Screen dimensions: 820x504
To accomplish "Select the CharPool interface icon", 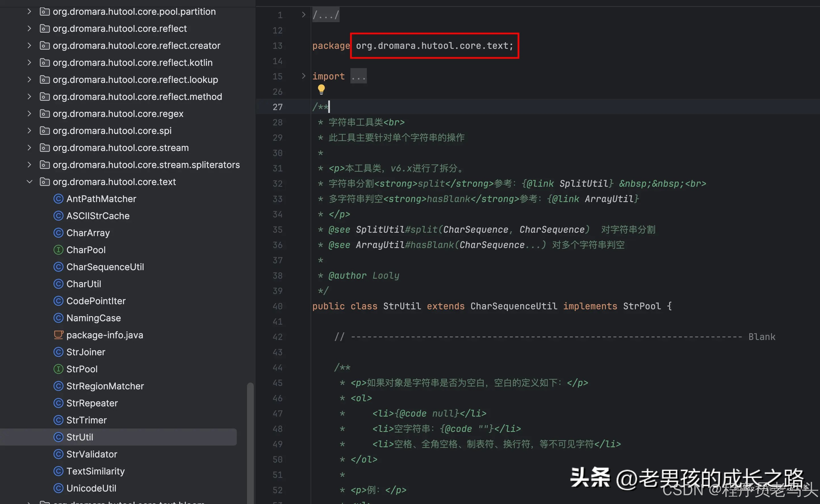I will click(x=58, y=250).
